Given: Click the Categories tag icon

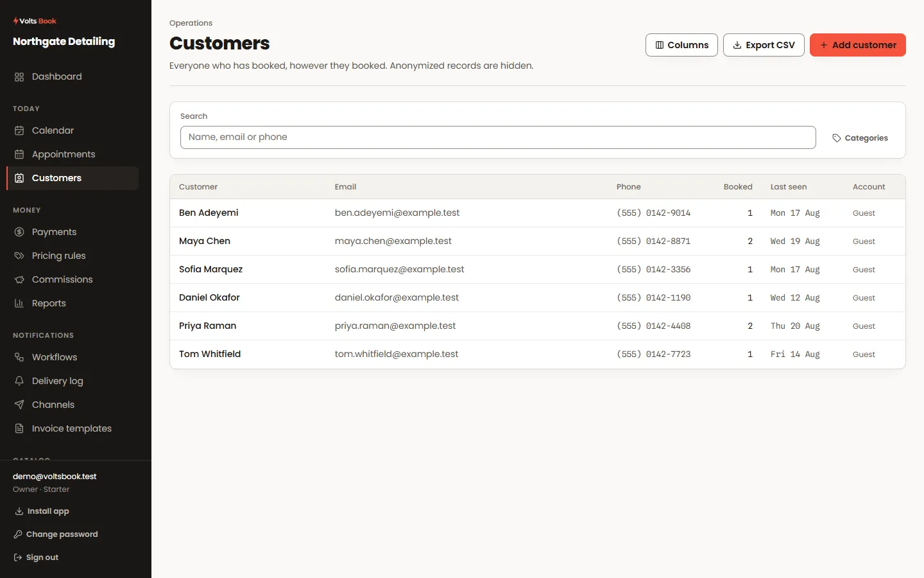Looking at the screenshot, I should click(x=837, y=138).
